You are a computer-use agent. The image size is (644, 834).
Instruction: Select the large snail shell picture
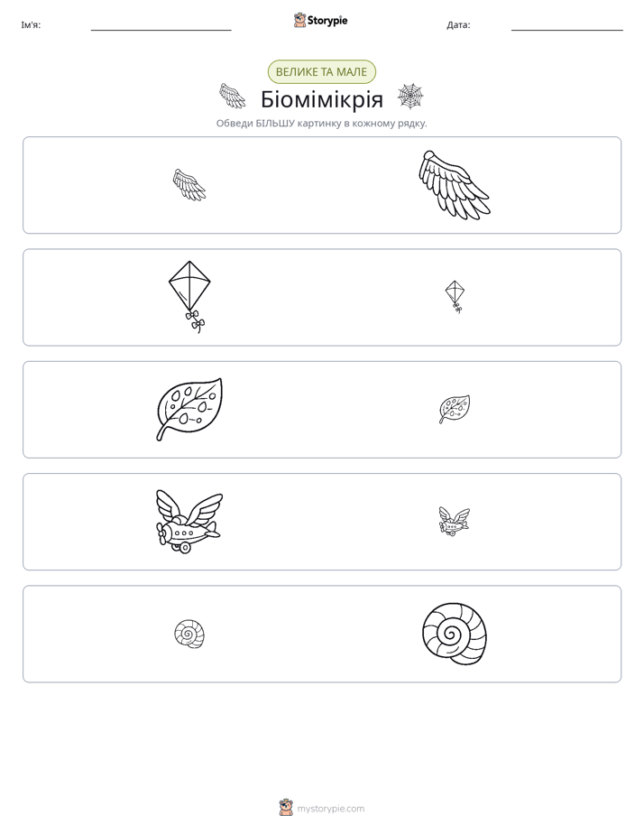(455, 634)
